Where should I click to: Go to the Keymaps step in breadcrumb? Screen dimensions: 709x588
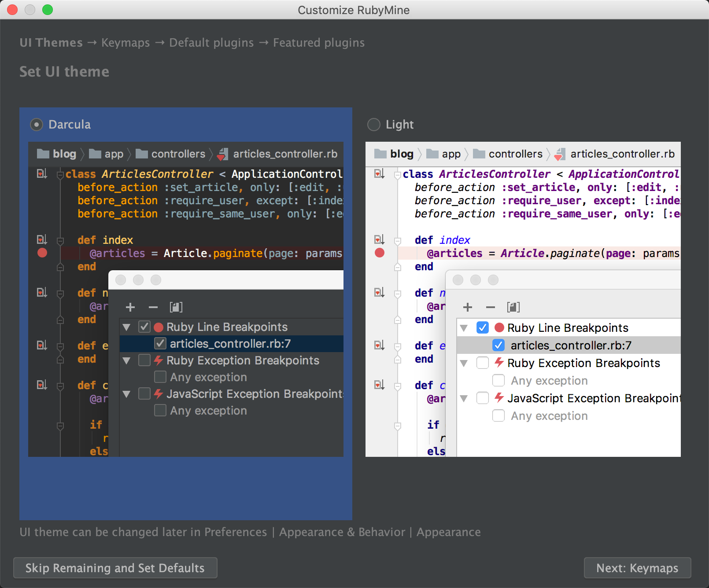pyautogui.click(x=126, y=43)
